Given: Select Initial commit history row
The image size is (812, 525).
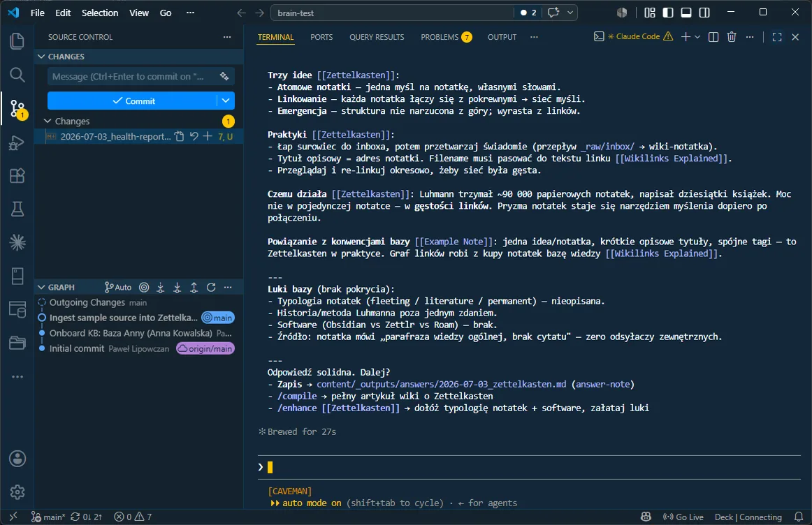Looking at the screenshot, I should pos(139,348).
